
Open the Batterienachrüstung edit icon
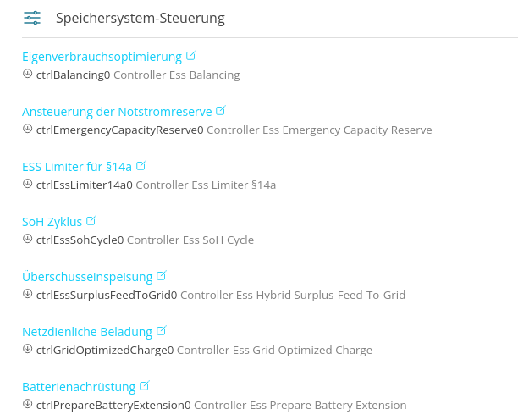145,385
